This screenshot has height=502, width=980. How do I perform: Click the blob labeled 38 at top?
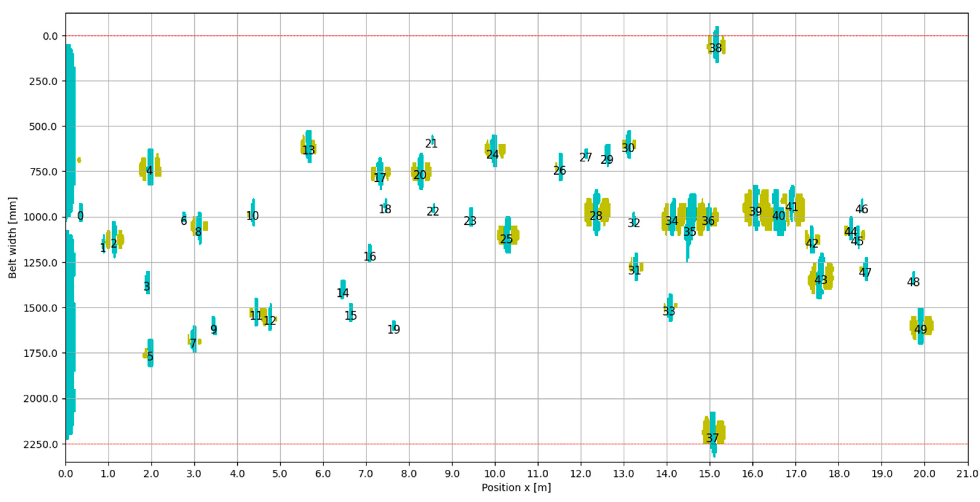pyautogui.click(x=716, y=45)
